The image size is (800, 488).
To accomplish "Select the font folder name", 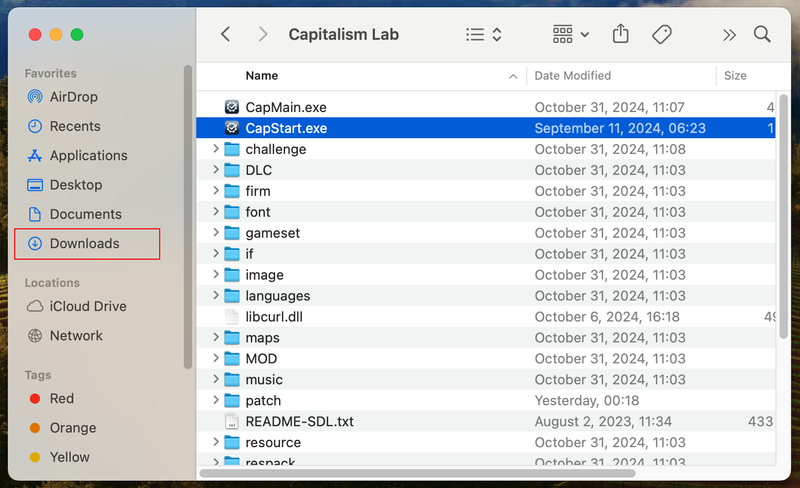I will (x=258, y=212).
